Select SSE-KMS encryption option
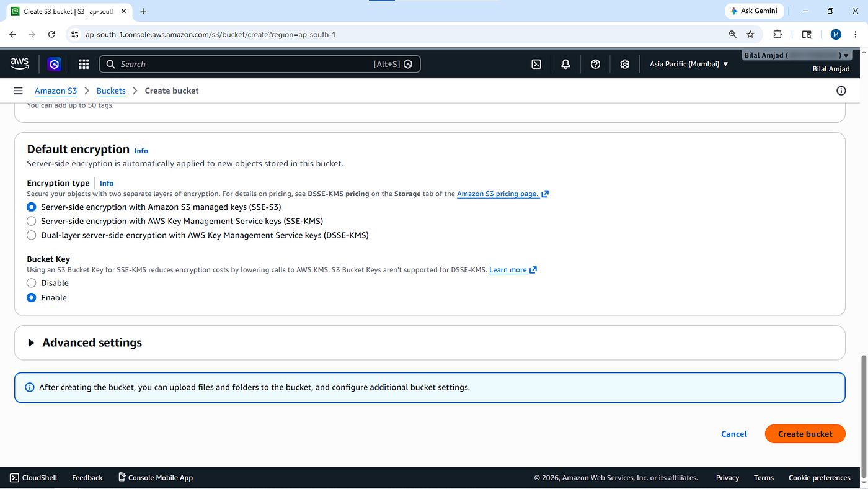Screen dimensions: 868x489 coord(32,221)
